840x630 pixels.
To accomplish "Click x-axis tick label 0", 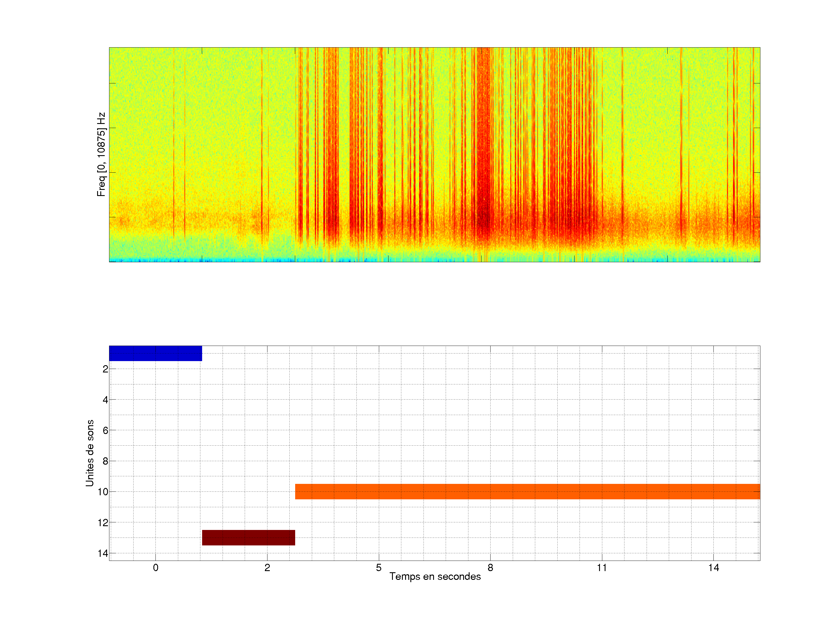I will pyautogui.click(x=155, y=568).
